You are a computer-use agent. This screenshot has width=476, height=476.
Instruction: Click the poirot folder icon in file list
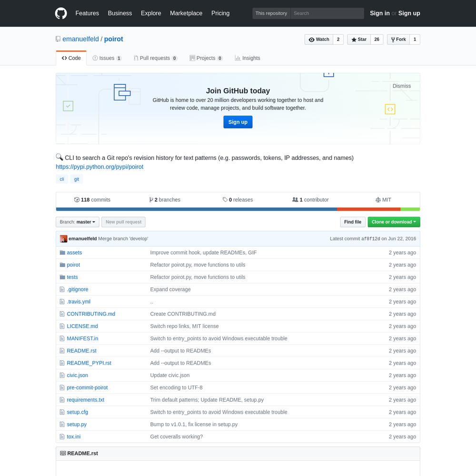(x=62, y=265)
